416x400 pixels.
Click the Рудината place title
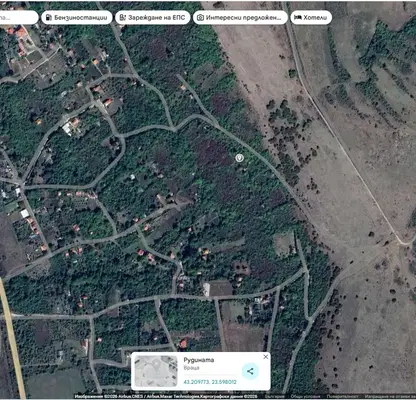(x=199, y=360)
